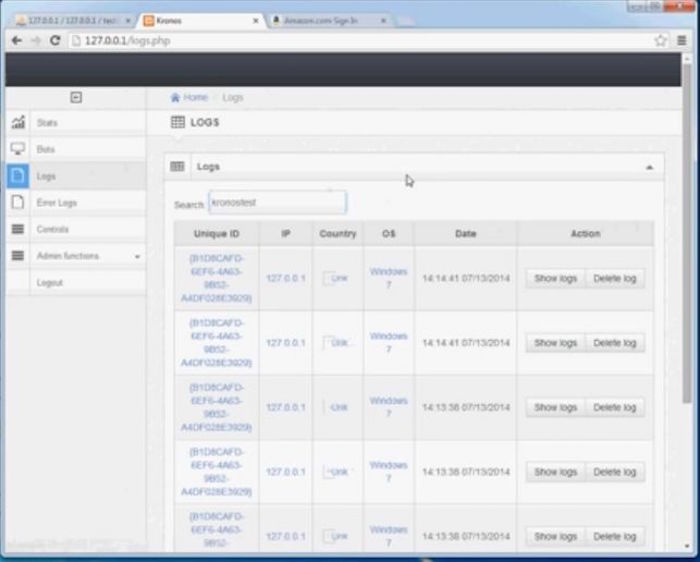Click the Home icon in the breadcrumb

176,98
